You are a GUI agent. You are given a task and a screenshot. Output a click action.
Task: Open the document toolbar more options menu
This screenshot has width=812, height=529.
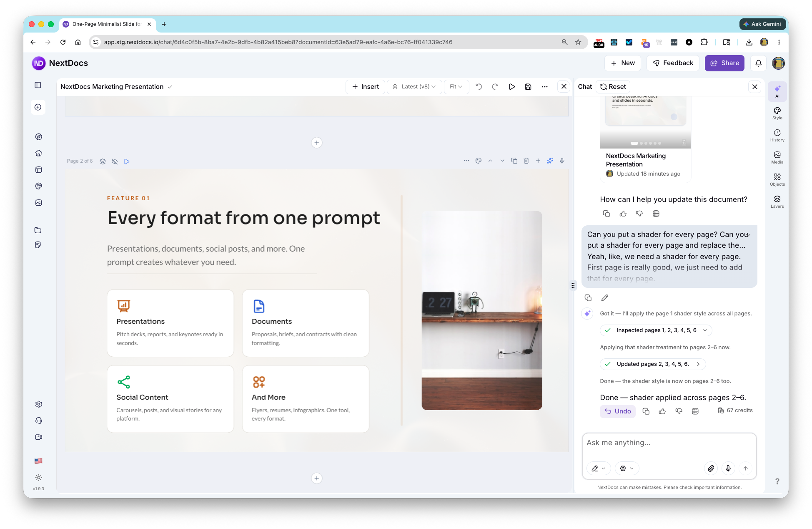(545, 87)
